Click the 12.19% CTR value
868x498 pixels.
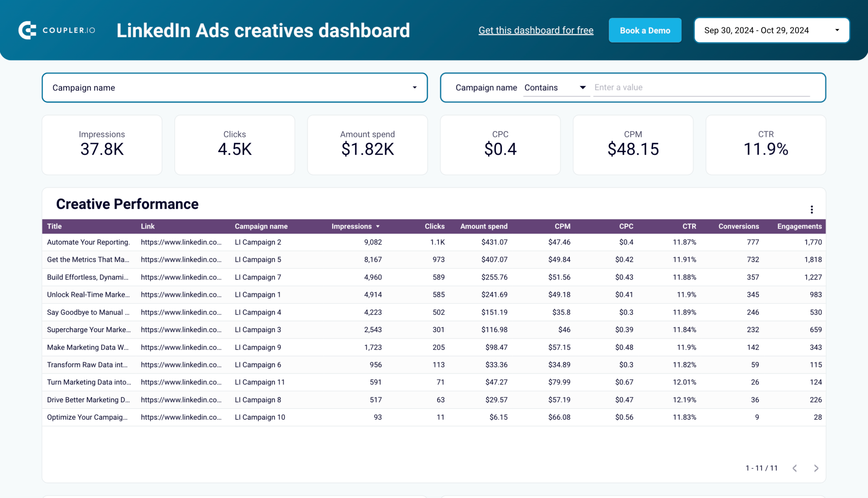[x=685, y=400]
